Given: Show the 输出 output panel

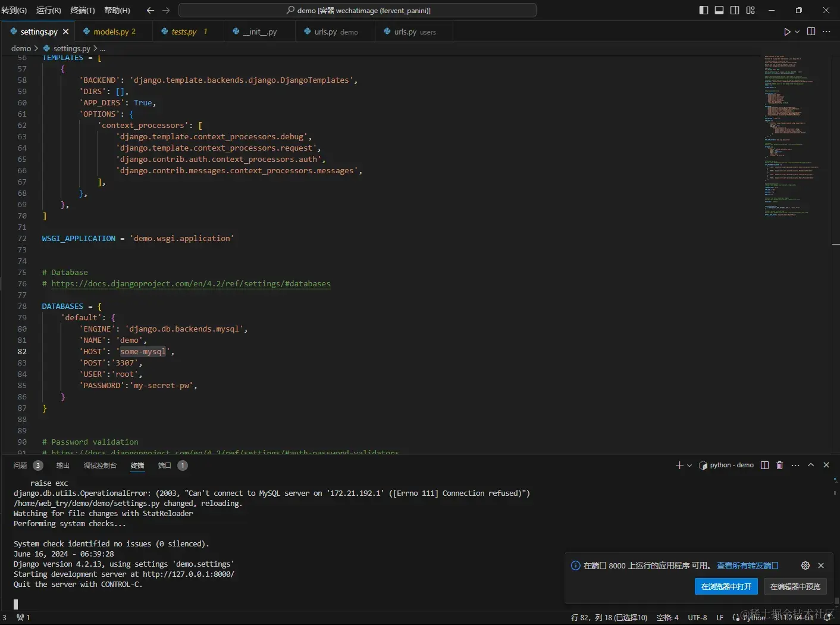Looking at the screenshot, I should coord(63,465).
